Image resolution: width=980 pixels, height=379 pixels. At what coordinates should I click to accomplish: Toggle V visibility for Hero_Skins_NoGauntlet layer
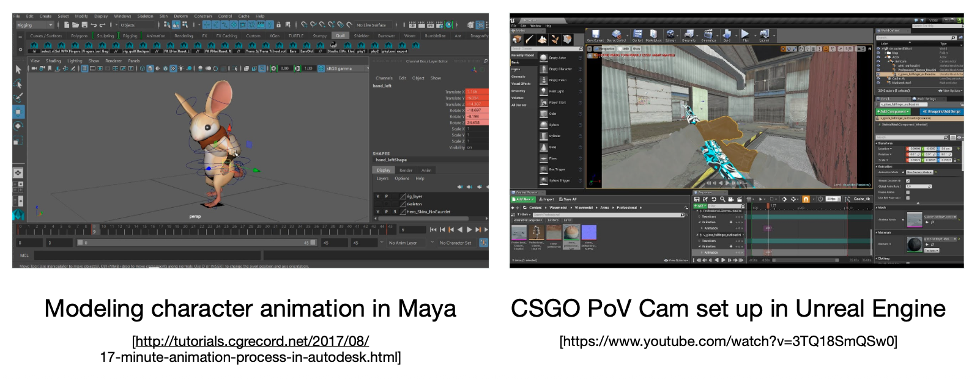pyautogui.click(x=377, y=212)
